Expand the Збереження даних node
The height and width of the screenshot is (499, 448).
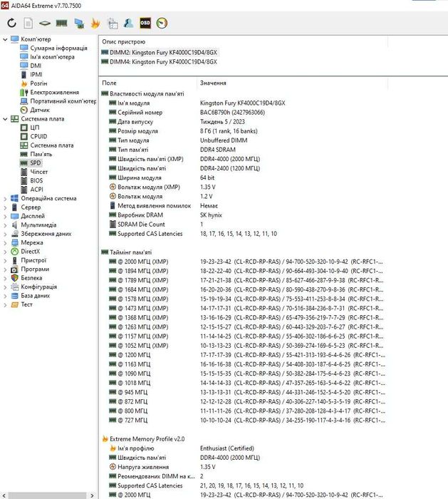(5, 234)
